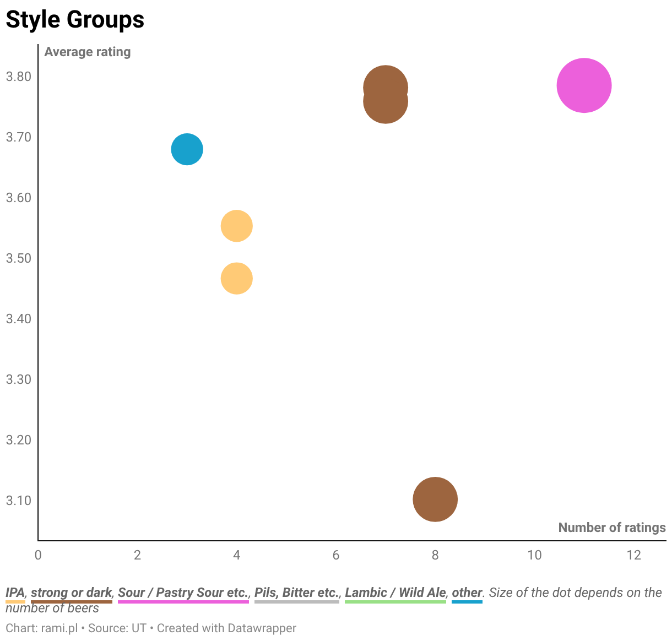Click the 'Sour / Pastry Sour etc.' legend label
This screenshot has height=641, width=672.
(x=183, y=593)
